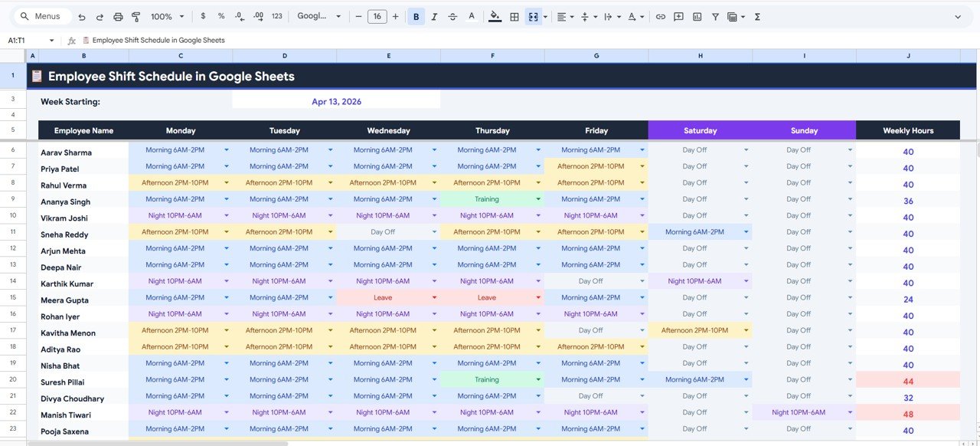The image size is (980, 446).
Task: Click the Week Starting date cell
Action: (x=337, y=100)
